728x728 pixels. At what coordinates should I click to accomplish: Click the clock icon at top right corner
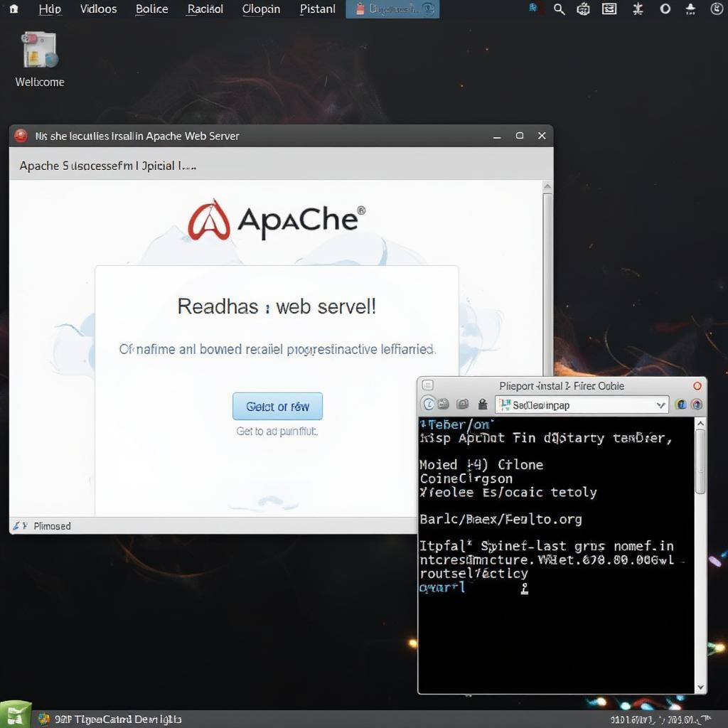click(717, 9)
